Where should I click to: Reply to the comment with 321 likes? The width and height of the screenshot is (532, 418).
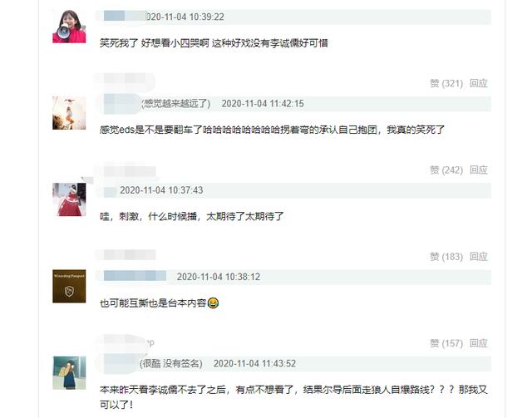click(479, 83)
